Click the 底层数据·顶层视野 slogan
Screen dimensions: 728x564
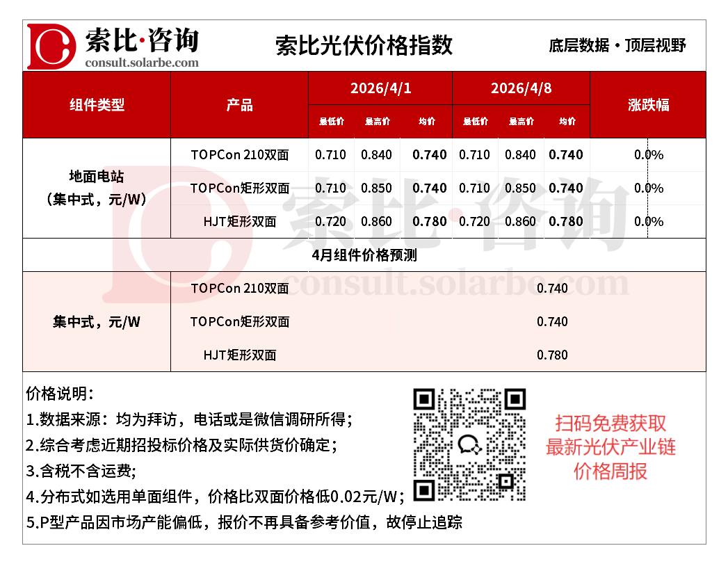tap(617, 46)
